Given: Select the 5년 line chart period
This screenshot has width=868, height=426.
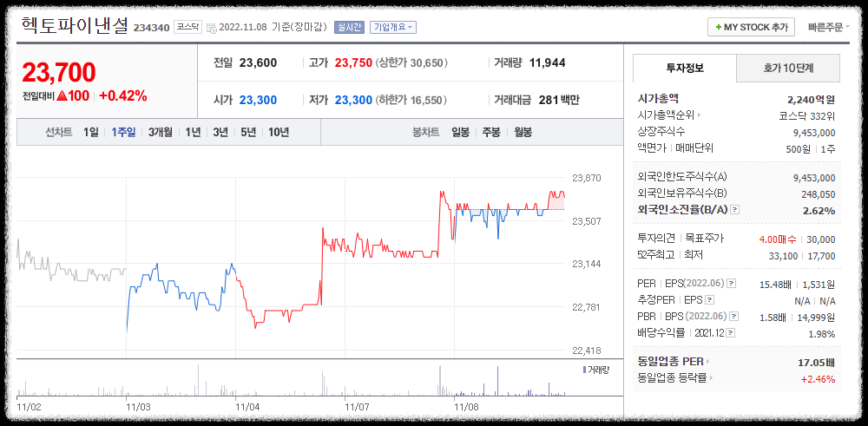Looking at the screenshot, I should click(x=248, y=132).
